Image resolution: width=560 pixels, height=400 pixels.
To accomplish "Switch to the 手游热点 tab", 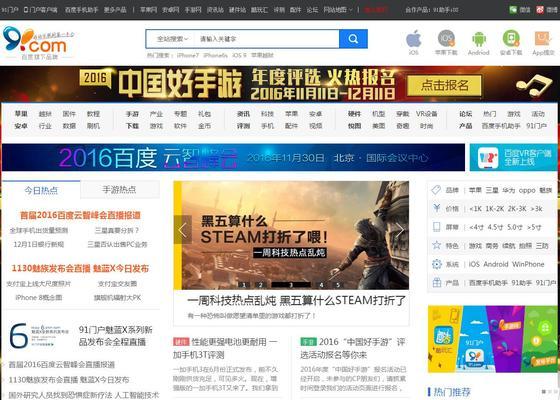I will (x=119, y=190).
